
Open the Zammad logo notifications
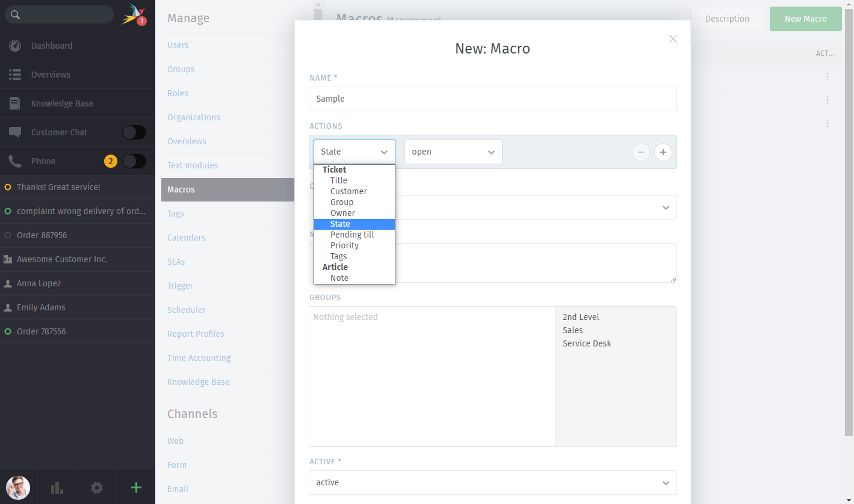point(134,14)
